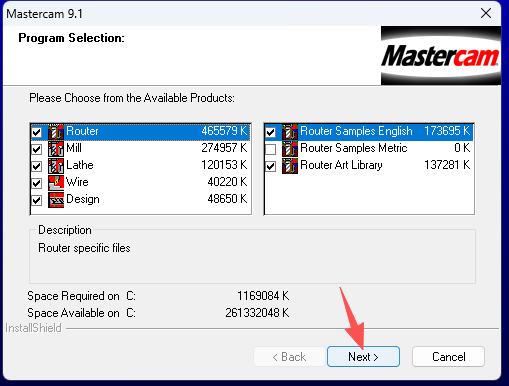509x386 pixels.
Task: Enable Router Samples Metric checkbox
Action: coord(271,149)
